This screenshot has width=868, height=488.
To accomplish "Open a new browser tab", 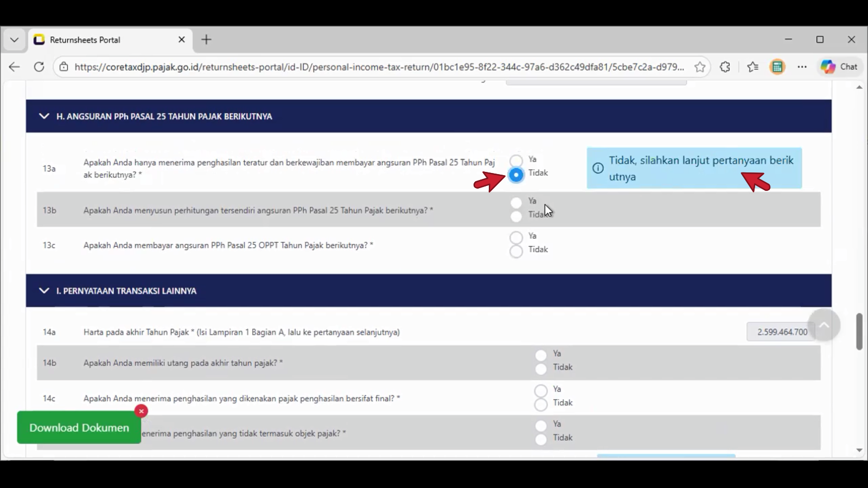I will [206, 40].
